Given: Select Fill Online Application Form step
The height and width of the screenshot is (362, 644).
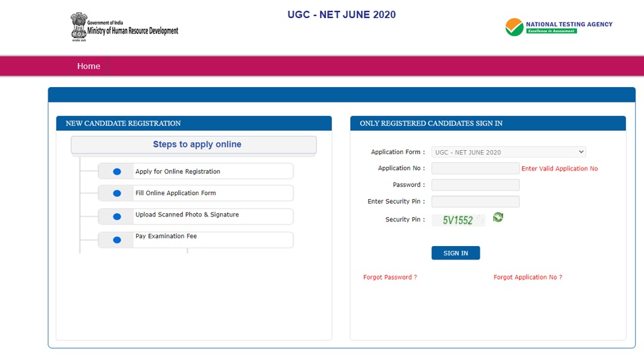Looking at the screenshot, I should tap(195, 193).
